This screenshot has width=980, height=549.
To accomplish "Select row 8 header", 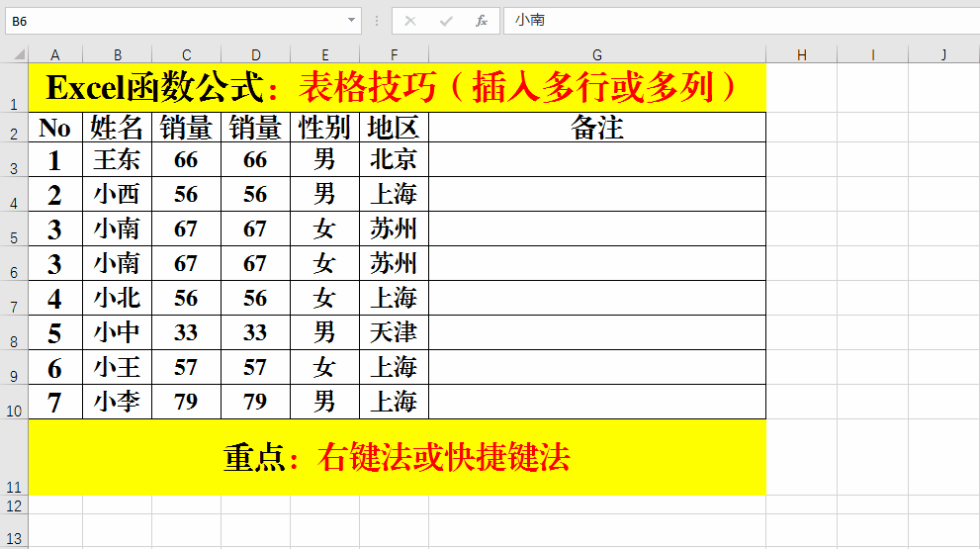I will click(x=14, y=332).
